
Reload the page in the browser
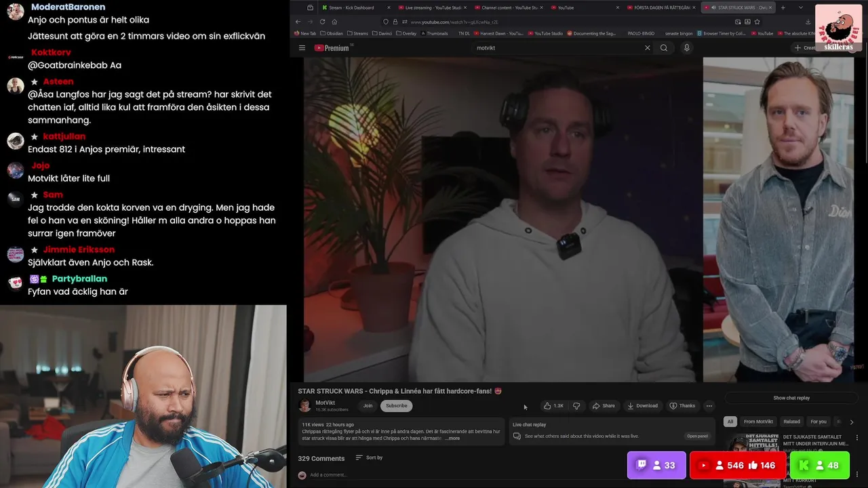coord(322,22)
